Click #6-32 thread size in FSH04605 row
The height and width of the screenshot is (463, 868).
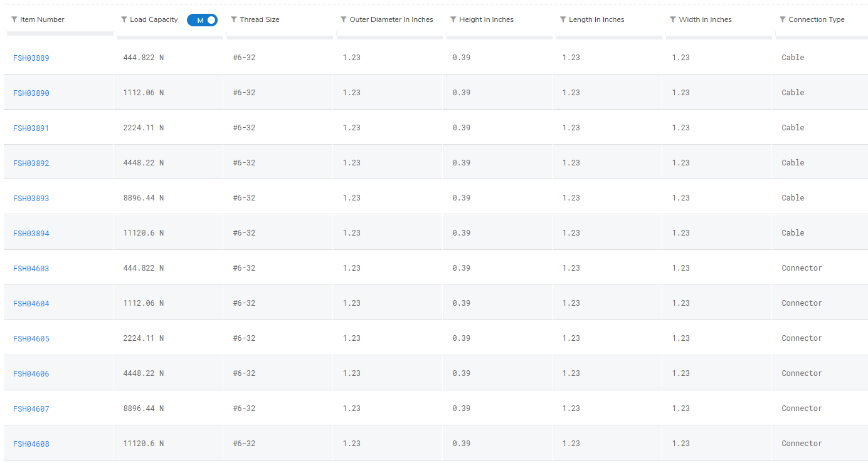[244, 338]
